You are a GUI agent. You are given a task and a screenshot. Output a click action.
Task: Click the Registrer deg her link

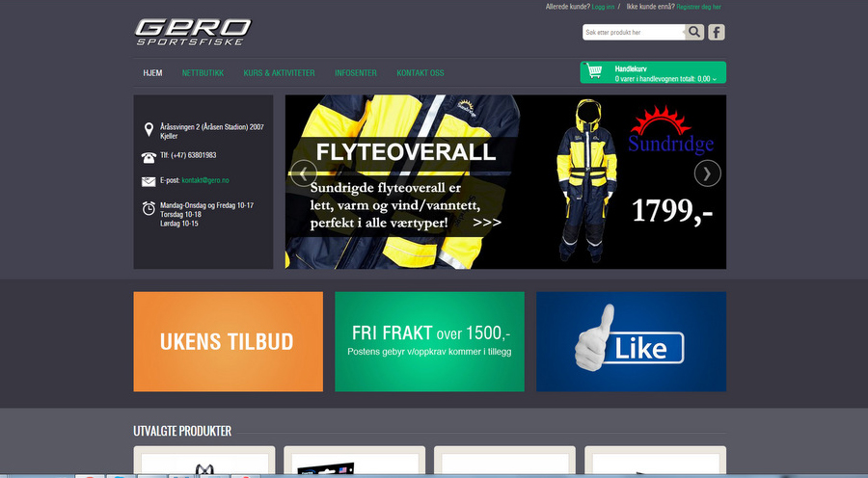click(698, 7)
